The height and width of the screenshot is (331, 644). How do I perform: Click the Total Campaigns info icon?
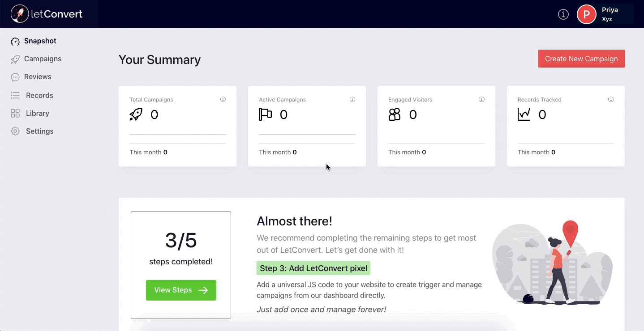click(223, 99)
